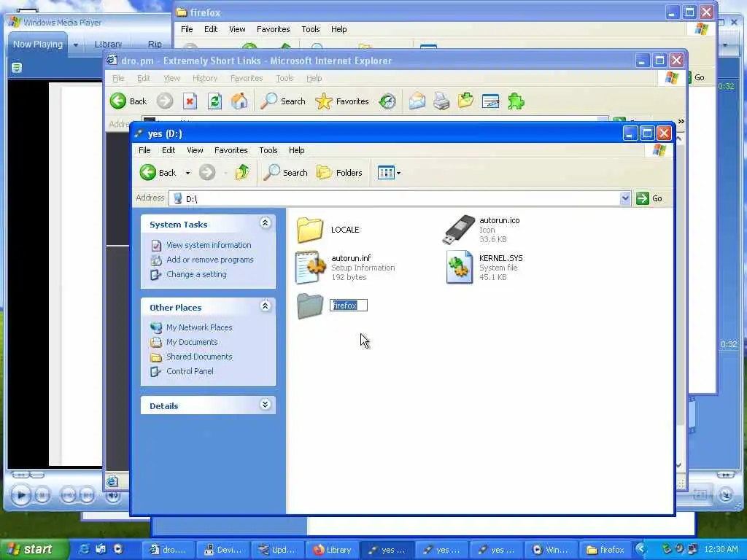Go to My Documents link
The height and width of the screenshot is (560, 747).
coord(192,343)
